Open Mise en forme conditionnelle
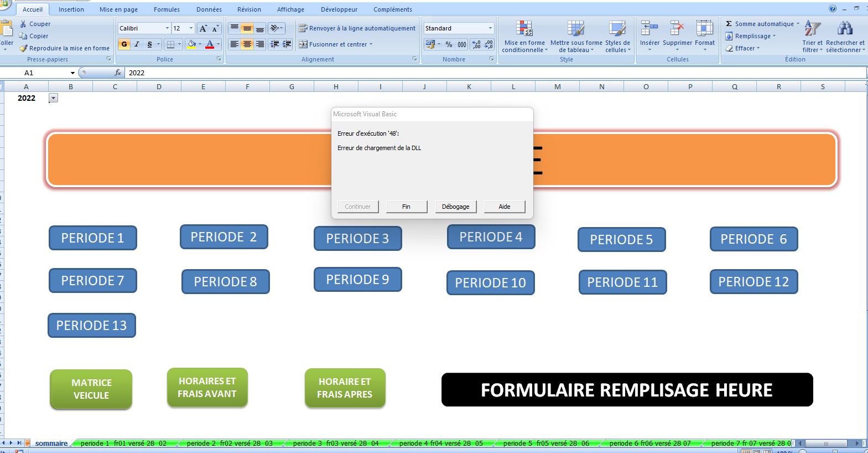 pyautogui.click(x=524, y=37)
